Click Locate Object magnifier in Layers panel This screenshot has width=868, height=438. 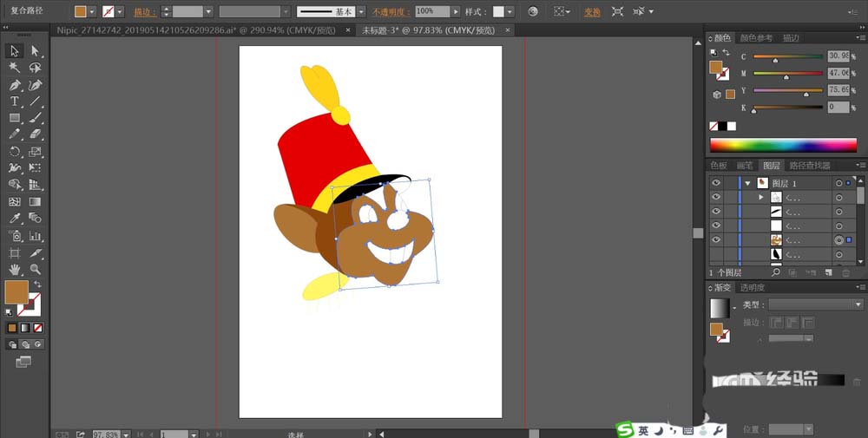776,272
